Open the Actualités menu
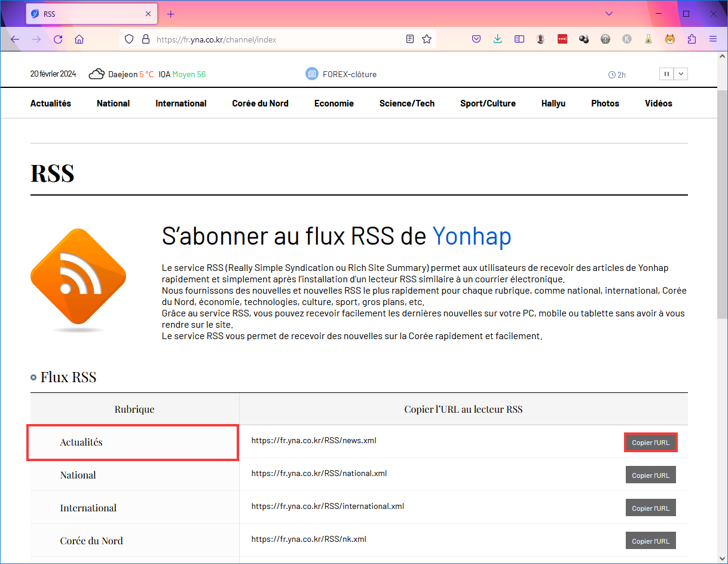 [51, 103]
